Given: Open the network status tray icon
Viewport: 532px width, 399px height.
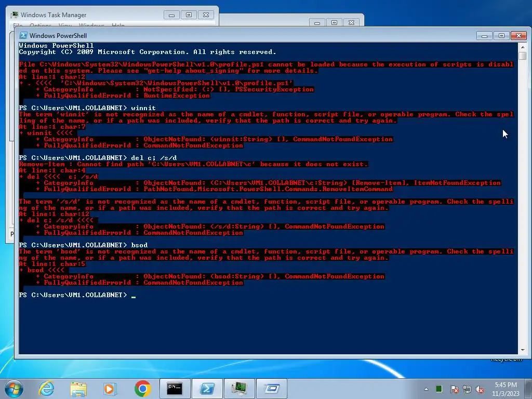Looking at the screenshot, I should pos(467,389).
